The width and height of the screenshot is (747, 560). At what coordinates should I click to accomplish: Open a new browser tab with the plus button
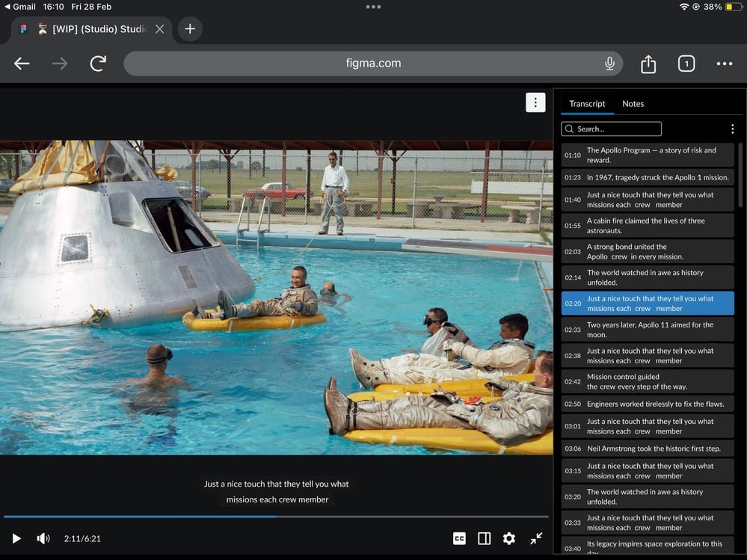pyautogui.click(x=189, y=29)
